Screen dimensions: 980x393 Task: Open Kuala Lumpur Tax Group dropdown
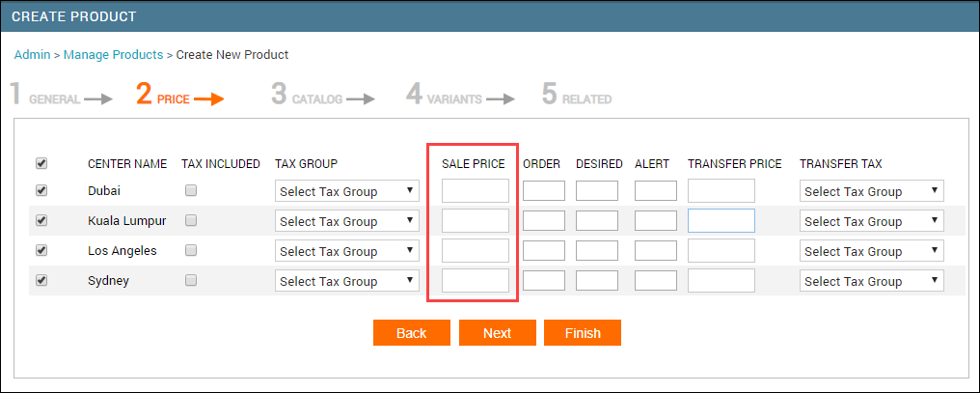347,221
